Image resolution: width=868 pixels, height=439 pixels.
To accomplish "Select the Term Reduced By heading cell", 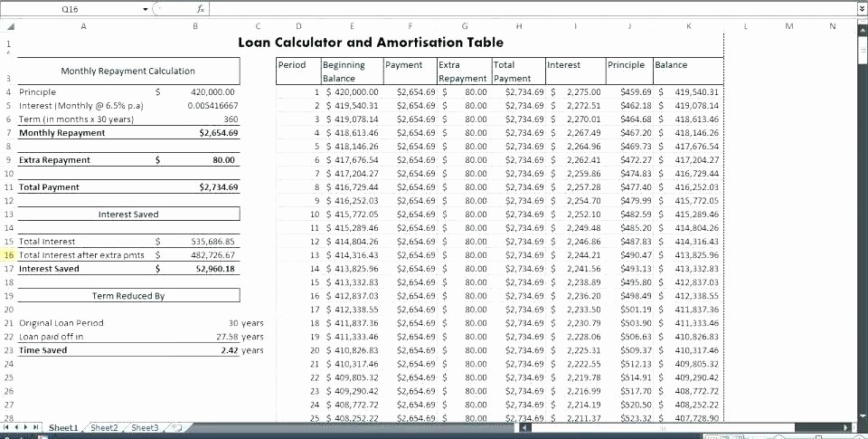I will point(128,296).
